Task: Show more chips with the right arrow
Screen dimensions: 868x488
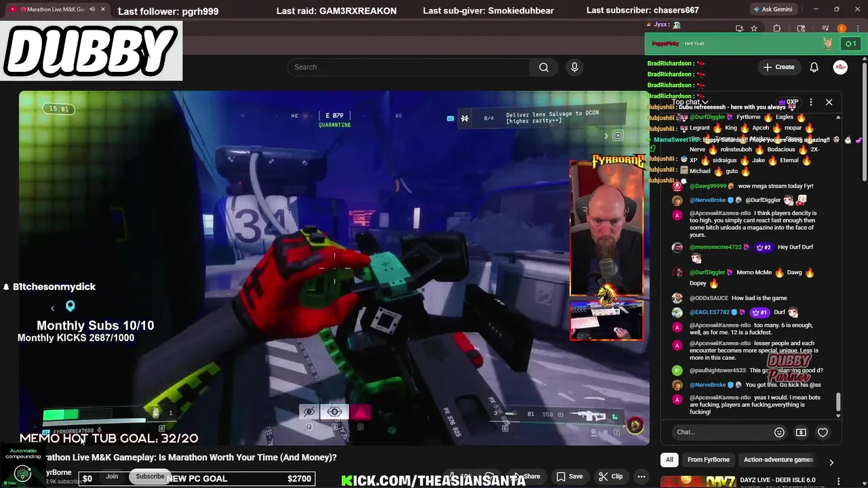Action: pos(831,462)
